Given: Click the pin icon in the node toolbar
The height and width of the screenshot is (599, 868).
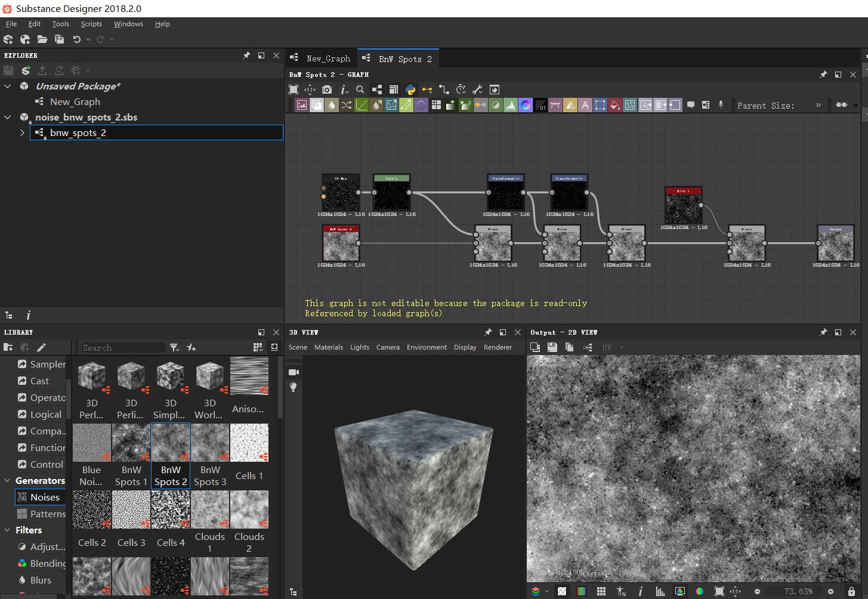Looking at the screenshot, I should (x=721, y=105).
